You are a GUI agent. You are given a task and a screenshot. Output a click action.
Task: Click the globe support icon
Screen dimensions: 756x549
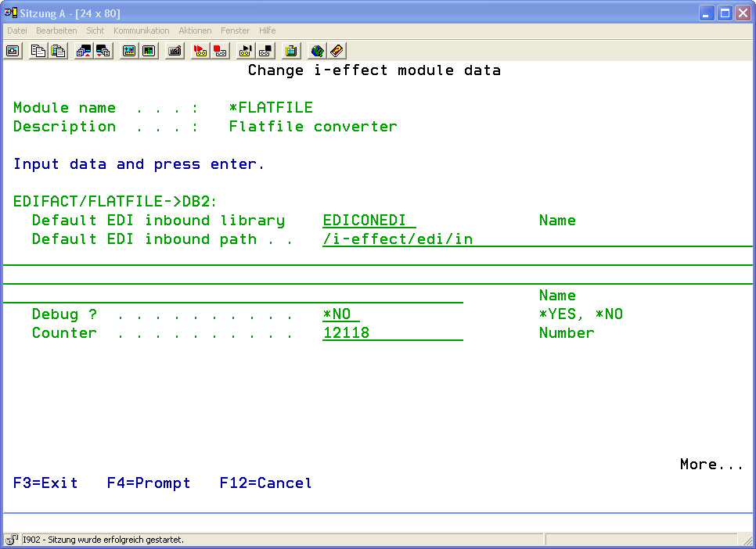click(x=317, y=51)
